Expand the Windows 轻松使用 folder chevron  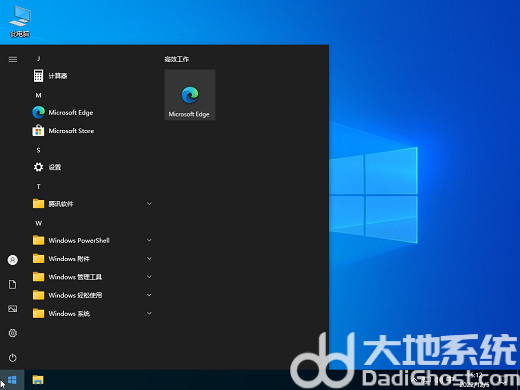pyautogui.click(x=149, y=295)
